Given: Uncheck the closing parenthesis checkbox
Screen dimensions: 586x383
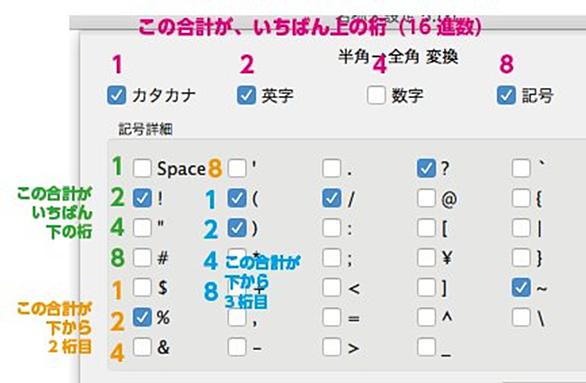Looking at the screenshot, I should 237,228.
